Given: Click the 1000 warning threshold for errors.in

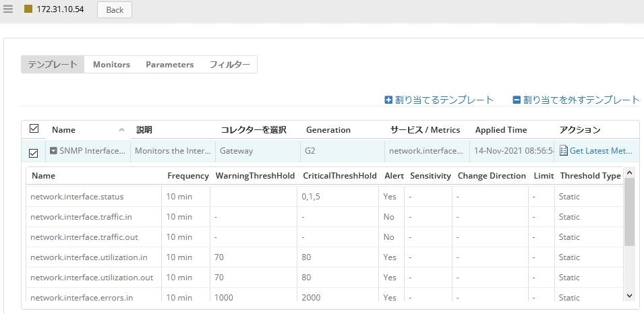Looking at the screenshot, I should [223, 298].
